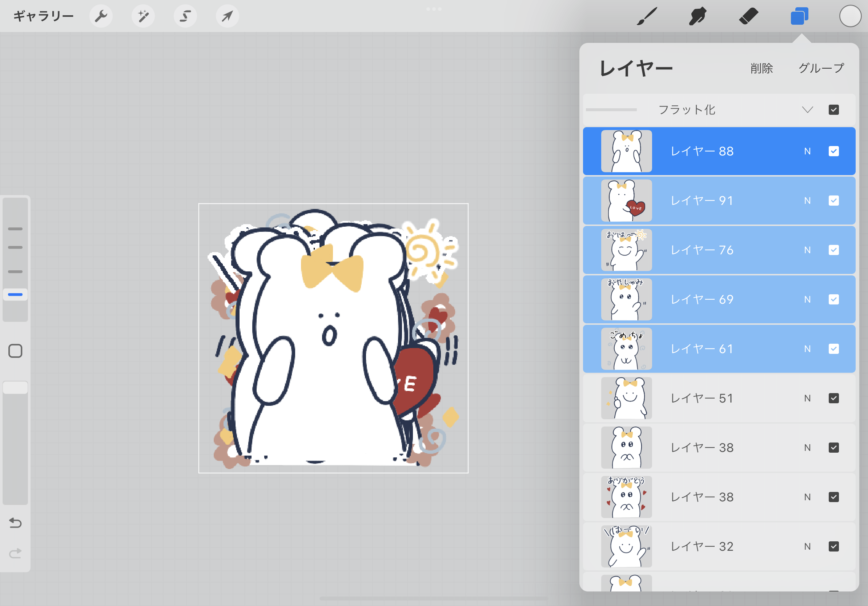Tap the レイヤー 91 LOVE heart thumbnail
This screenshot has width=868, height=606.
626,201
